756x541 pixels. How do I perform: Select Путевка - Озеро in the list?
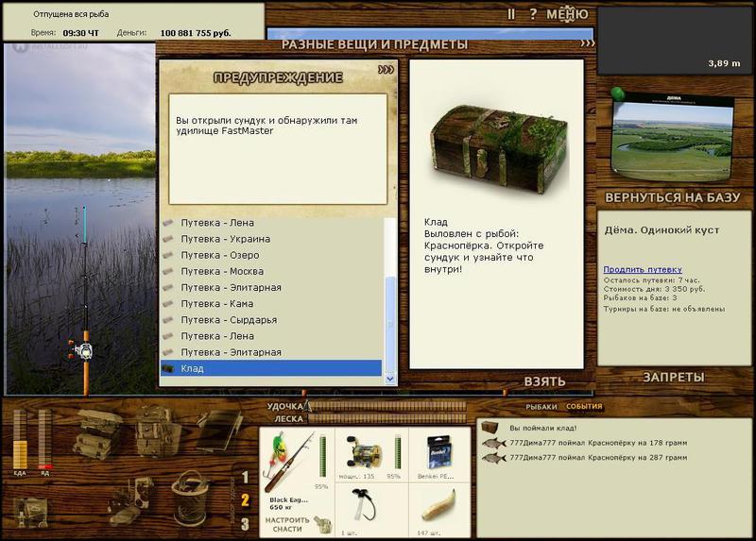pos(271,255)
